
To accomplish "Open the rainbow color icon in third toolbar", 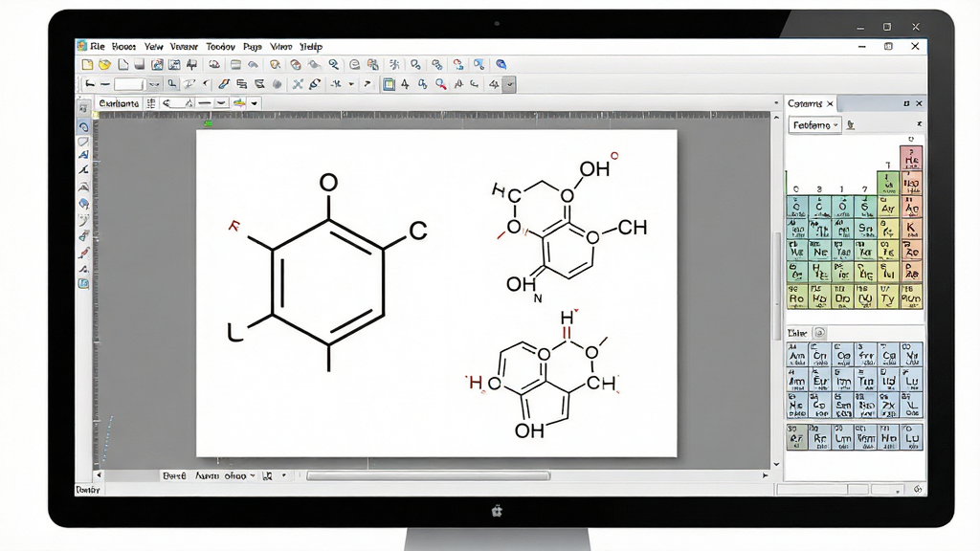I will click(x=239, y=103).
